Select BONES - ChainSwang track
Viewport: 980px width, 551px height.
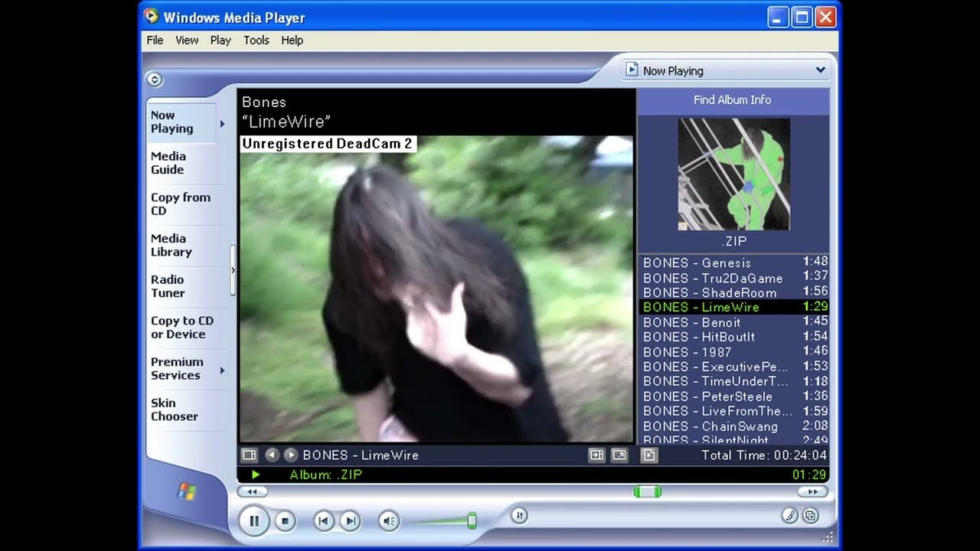[x=733, y=426]
